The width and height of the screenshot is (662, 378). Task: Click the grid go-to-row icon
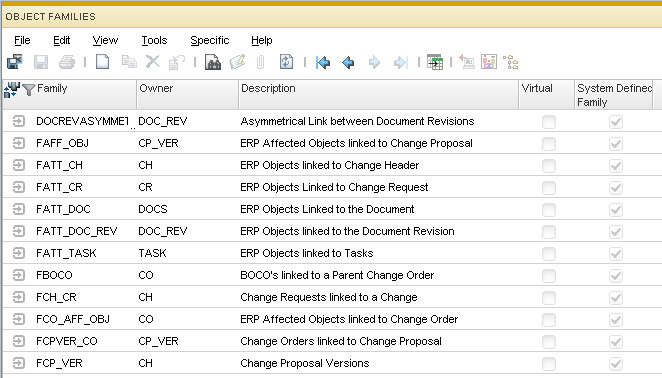[x=435, y=62]
